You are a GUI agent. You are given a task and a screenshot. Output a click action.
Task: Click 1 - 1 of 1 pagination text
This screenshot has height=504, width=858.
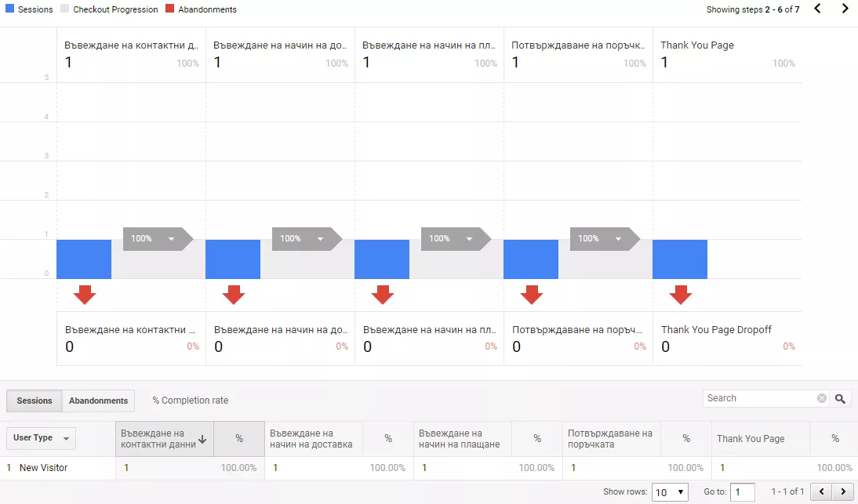point(787,491)
